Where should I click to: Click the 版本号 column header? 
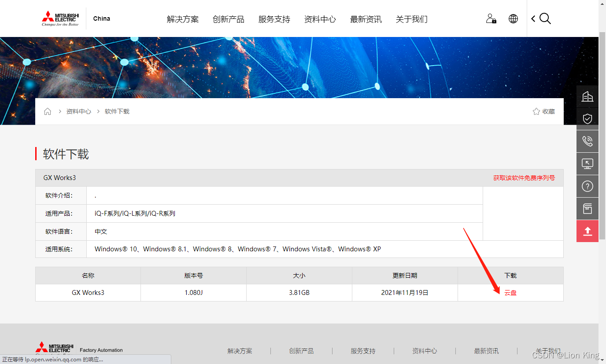pos(194,276)
